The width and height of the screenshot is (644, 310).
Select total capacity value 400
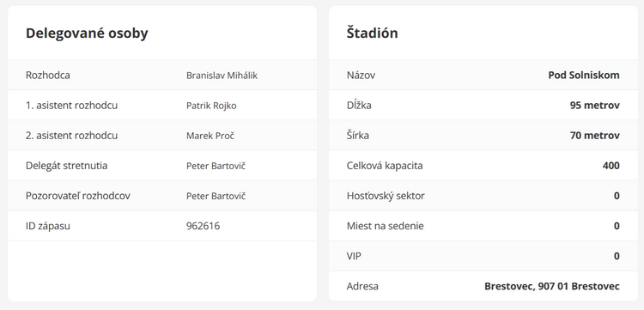[611, 166]
